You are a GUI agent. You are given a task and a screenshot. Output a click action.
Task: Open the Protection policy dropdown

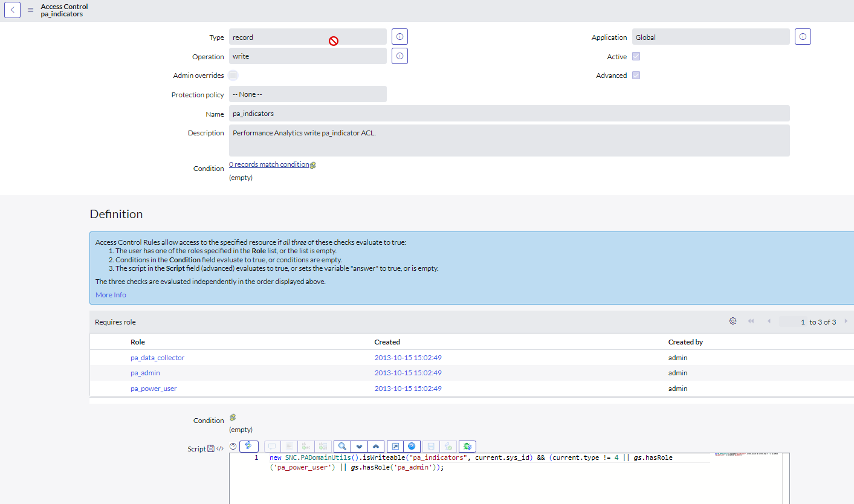pos(307,94)
